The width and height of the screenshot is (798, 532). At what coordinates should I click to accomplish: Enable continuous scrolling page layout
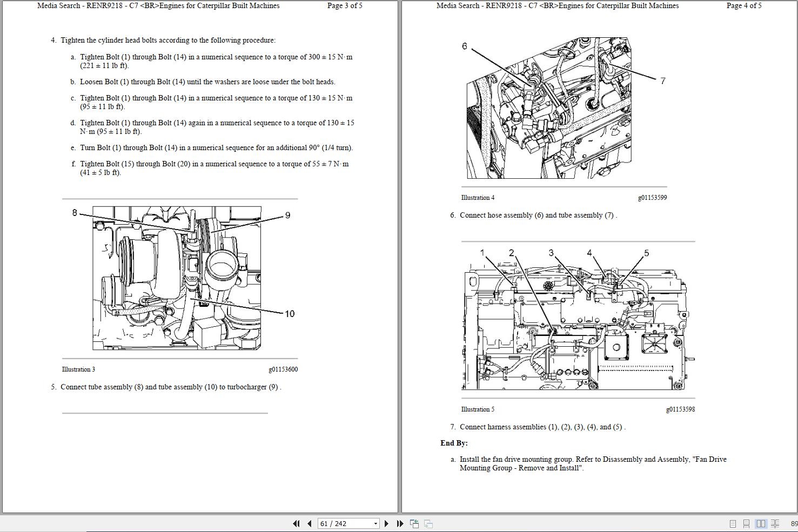click(746, 523)
